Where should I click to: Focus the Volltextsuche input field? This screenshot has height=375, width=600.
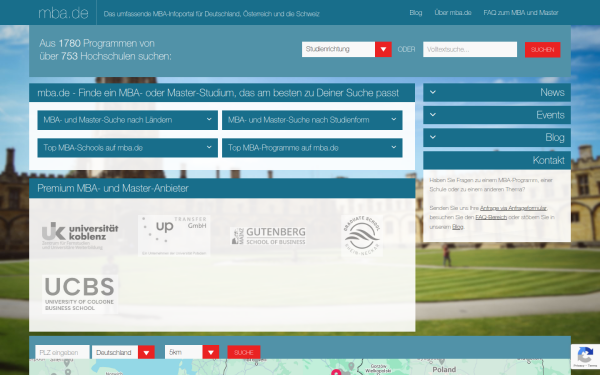coord(470,49)
